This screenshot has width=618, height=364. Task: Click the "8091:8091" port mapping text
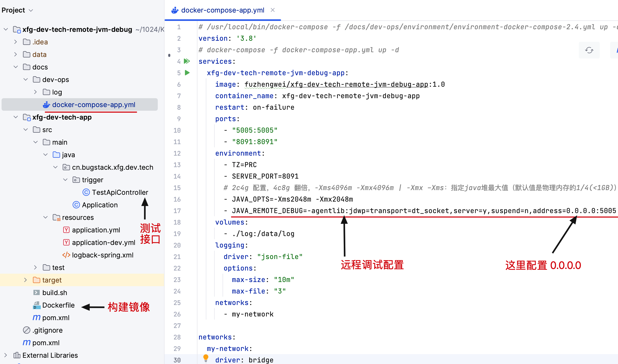[x=255, y=142]
